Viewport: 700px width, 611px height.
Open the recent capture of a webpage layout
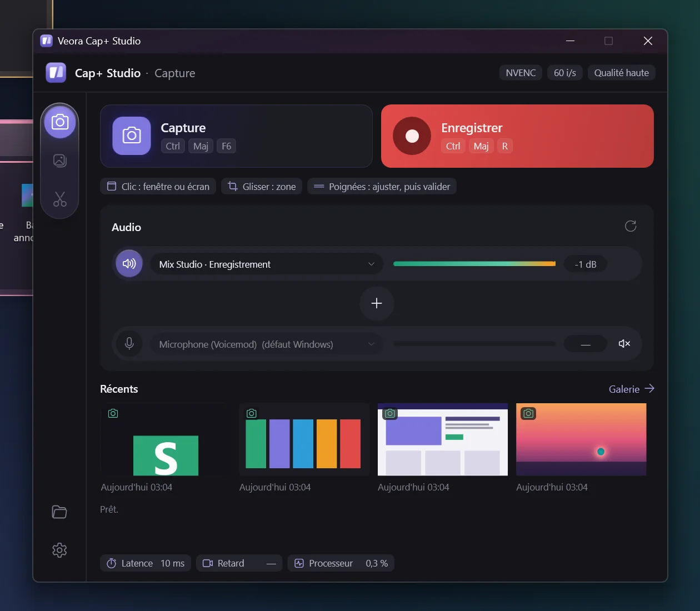pos(443,439)
